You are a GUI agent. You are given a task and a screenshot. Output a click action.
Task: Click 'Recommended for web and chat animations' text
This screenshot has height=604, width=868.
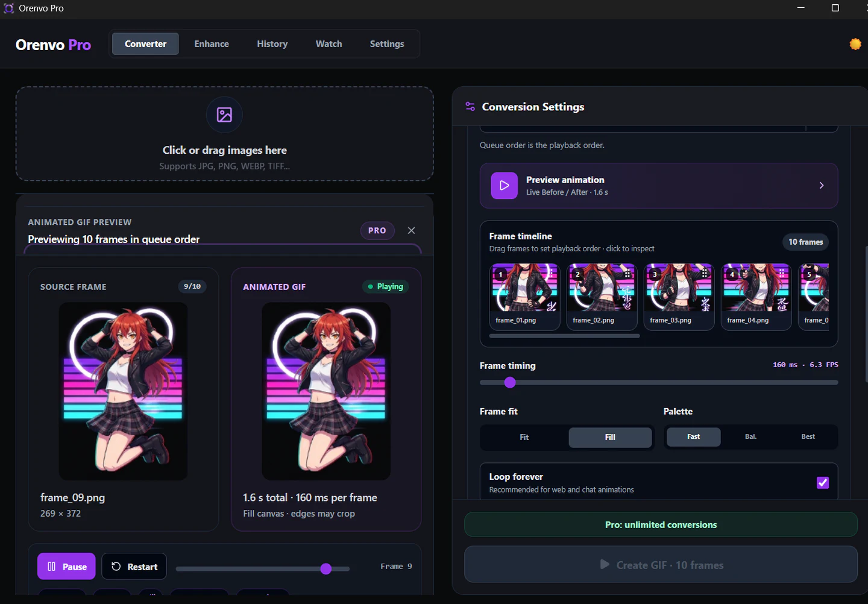(561, 489)
